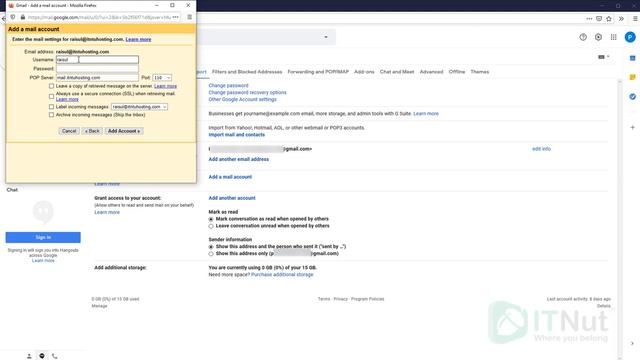
Task: Hide side panel chevron at bottom right
Action: pos(632,343)
